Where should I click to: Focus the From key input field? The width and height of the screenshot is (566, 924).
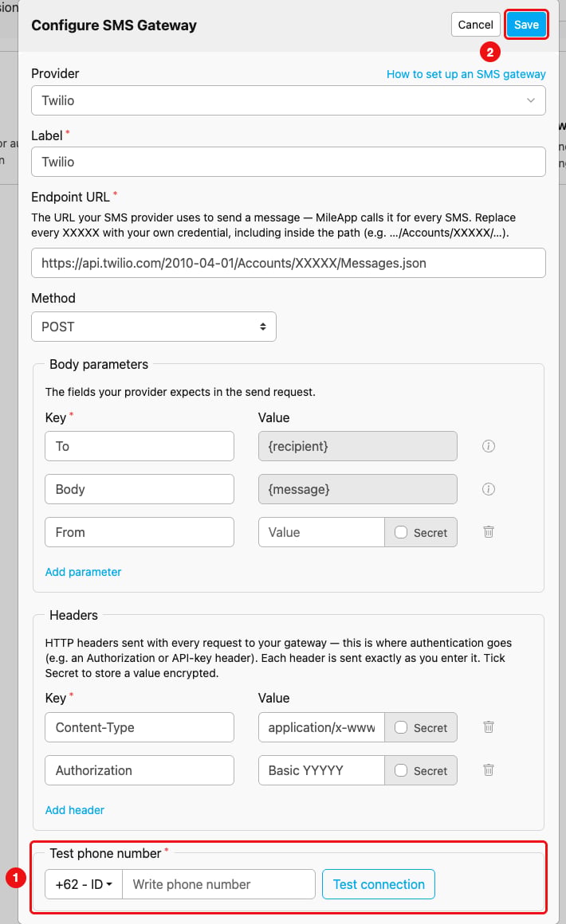coord(140,532)
